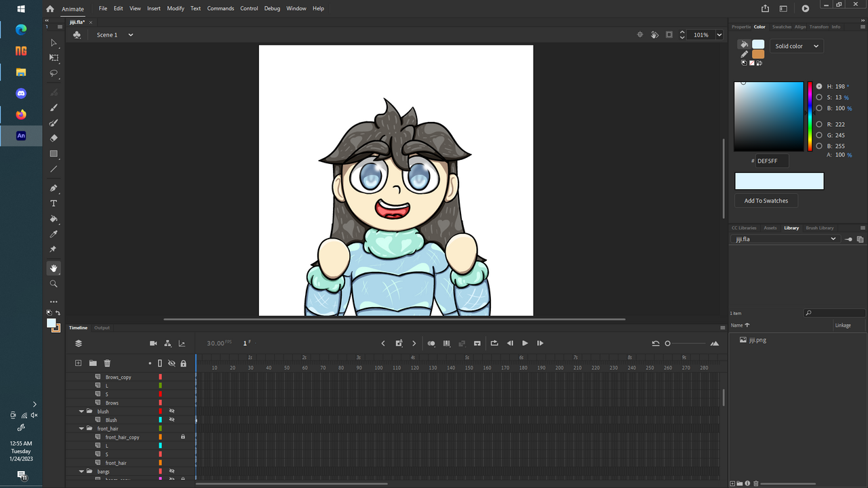Click the Loop playback button

click(x=494, y=344)
